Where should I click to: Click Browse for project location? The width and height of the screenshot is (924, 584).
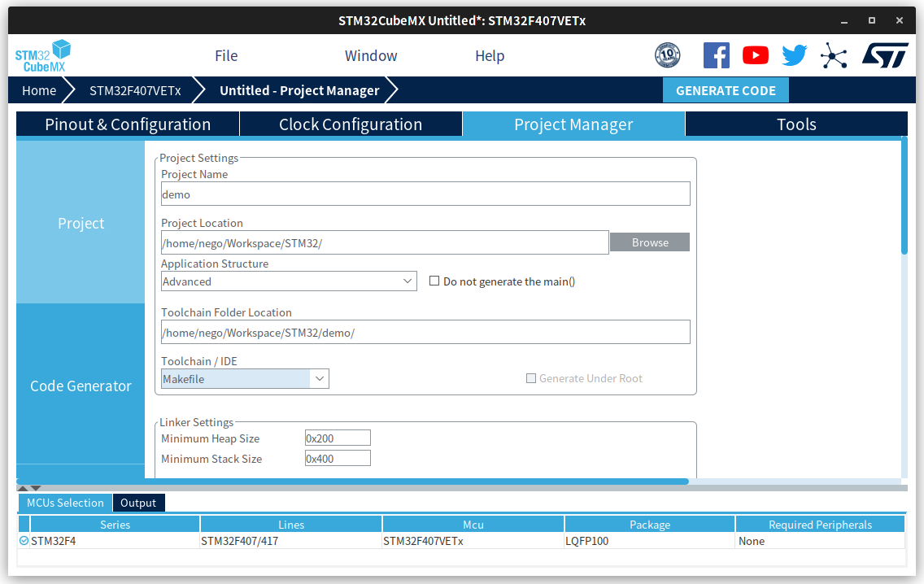650,242
